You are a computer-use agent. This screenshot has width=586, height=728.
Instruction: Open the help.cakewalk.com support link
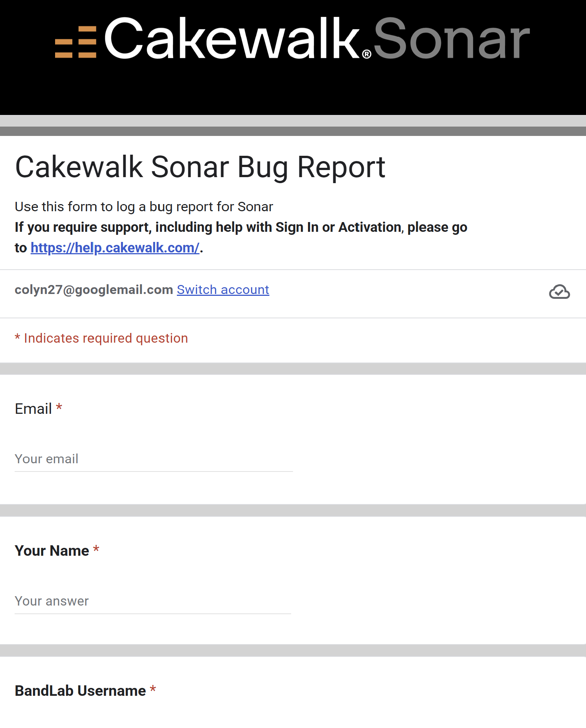115,248
